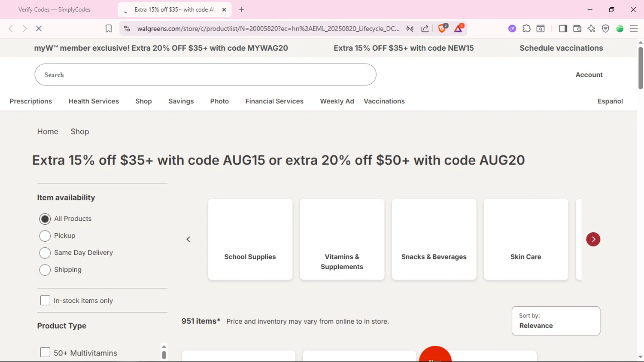Open the Financial Services menu
Image resolution: width=644 pixels, height=362 pixels.
click(x=274, y=101)
